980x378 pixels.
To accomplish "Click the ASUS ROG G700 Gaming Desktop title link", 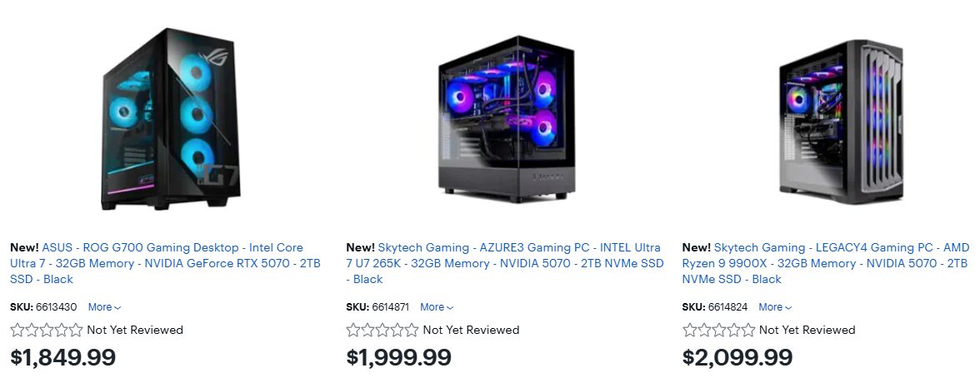I will (x=165, y=264).
